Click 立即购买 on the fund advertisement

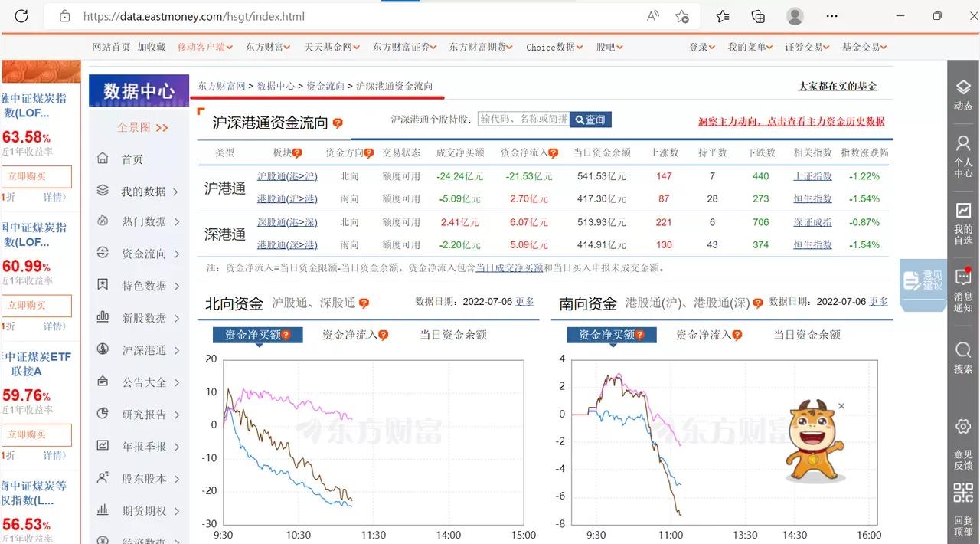35,177
